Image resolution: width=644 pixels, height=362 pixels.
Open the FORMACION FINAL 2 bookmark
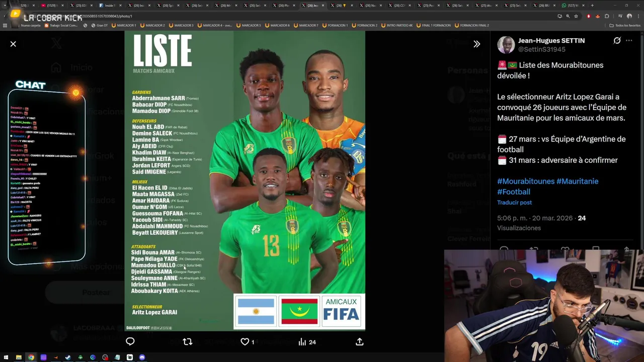tap(471, 25)
